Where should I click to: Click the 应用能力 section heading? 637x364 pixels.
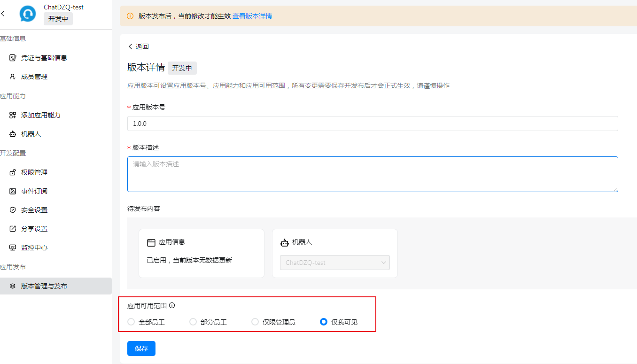(x=13, y=96)
